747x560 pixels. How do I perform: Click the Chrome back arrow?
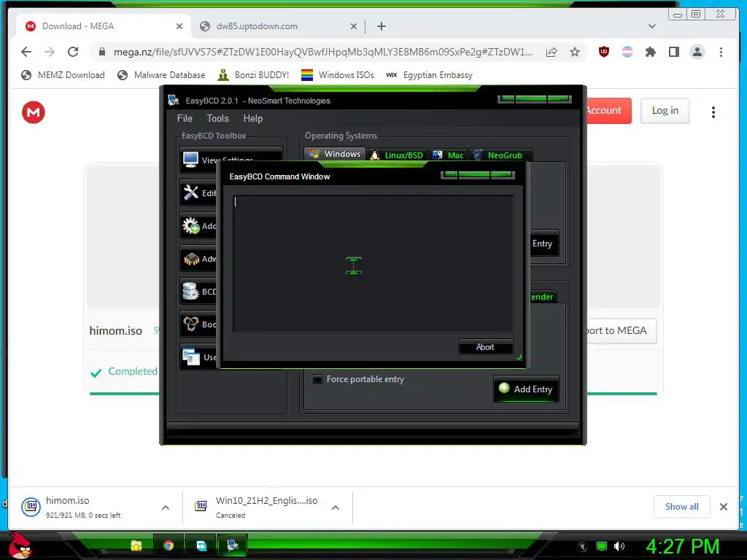[26, 52]
